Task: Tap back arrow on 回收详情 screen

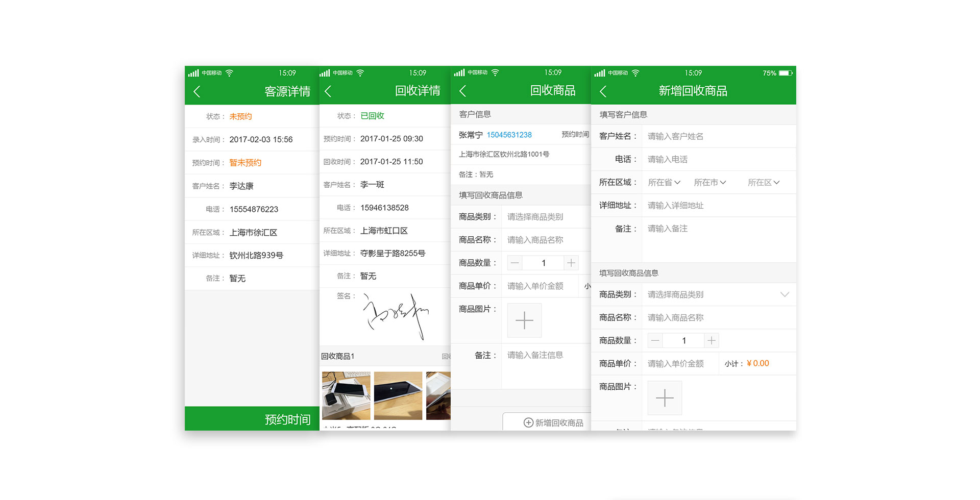Action: [x=328, y=91]
